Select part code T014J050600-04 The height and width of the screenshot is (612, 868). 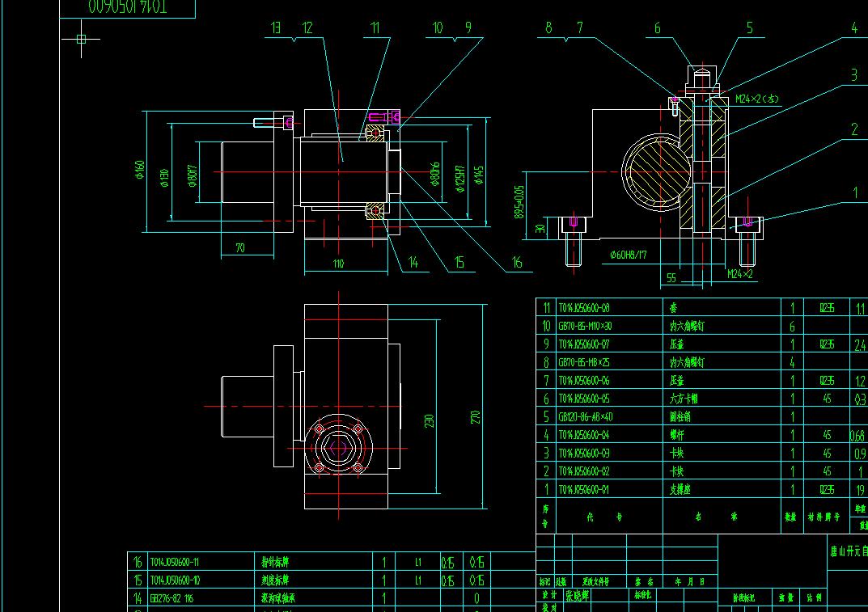pyautogui.click(x=584, y=436)
